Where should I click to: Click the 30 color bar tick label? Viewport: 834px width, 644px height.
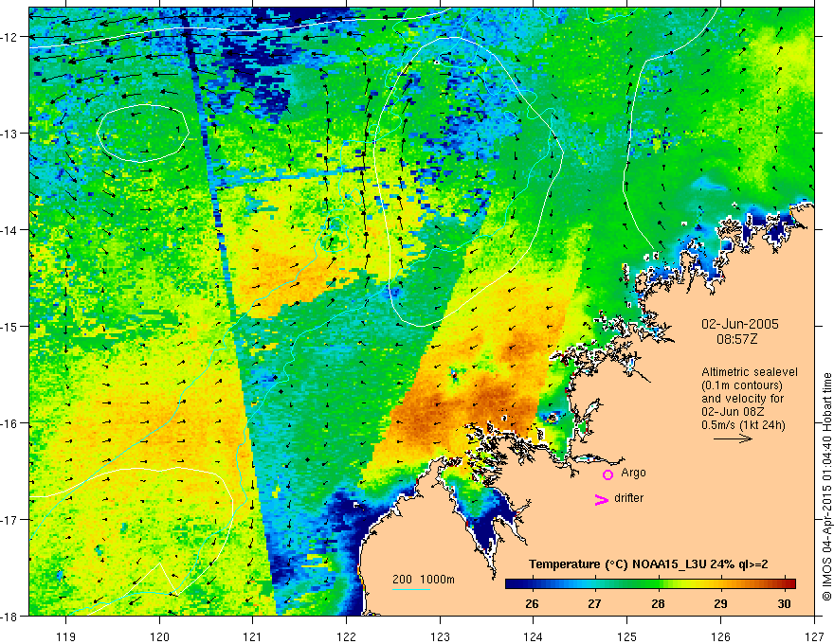(x=784, y=604)
